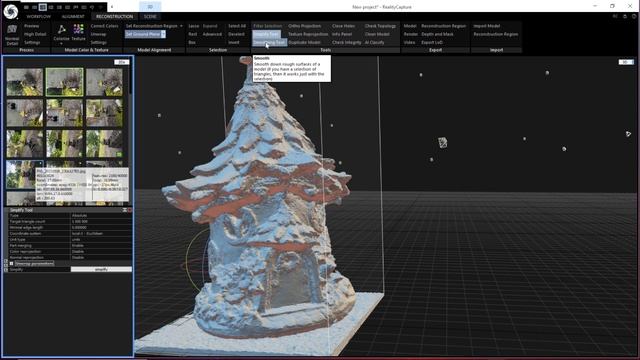Edit the Minimal edge length value
Screen dimensions: 640x360
[x=101, y=227]
